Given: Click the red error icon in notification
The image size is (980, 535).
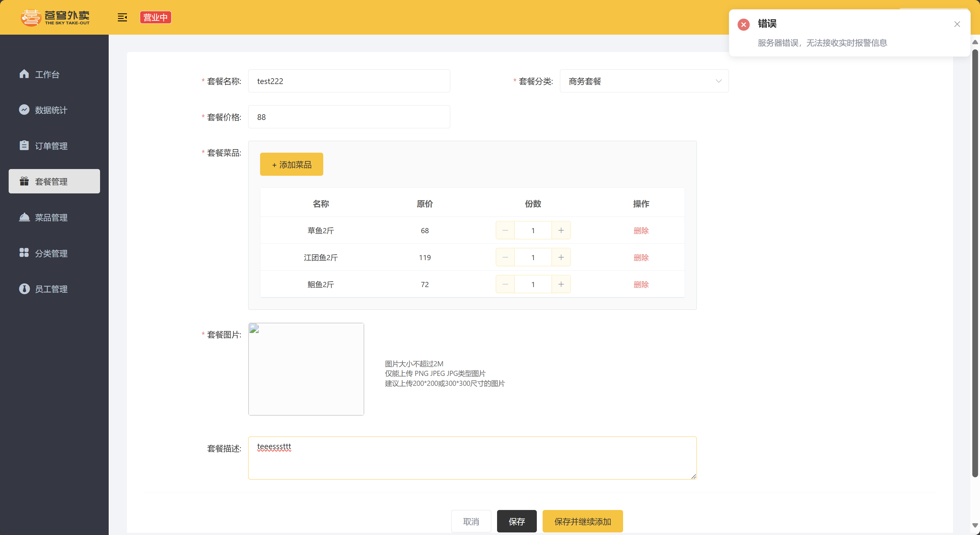Looking at the screenshot, I should 743,24.
